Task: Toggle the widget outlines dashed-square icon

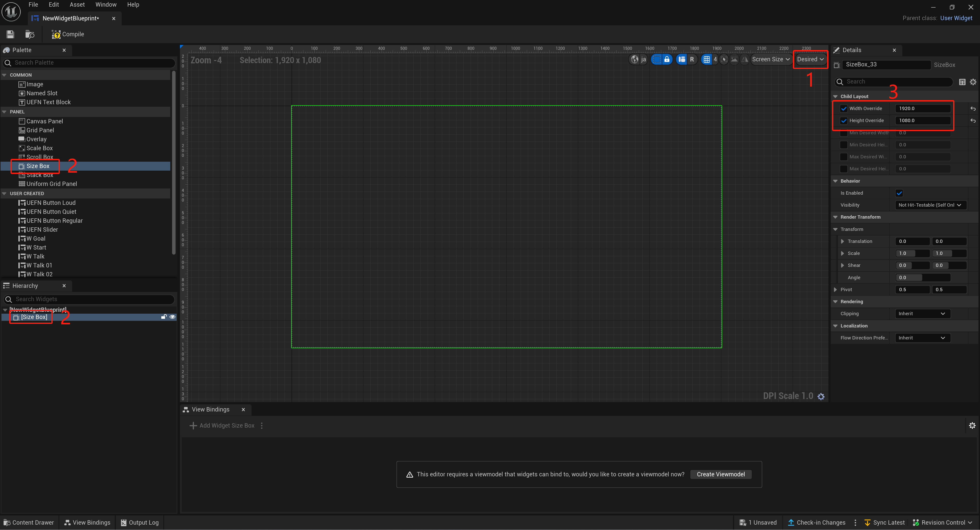Action: coord(657,59)
